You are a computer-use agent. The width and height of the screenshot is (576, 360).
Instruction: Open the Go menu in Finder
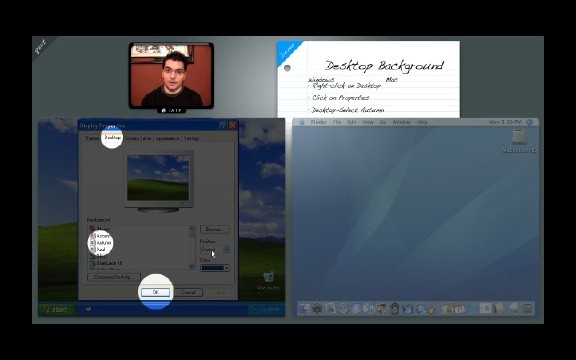point(382,122)
